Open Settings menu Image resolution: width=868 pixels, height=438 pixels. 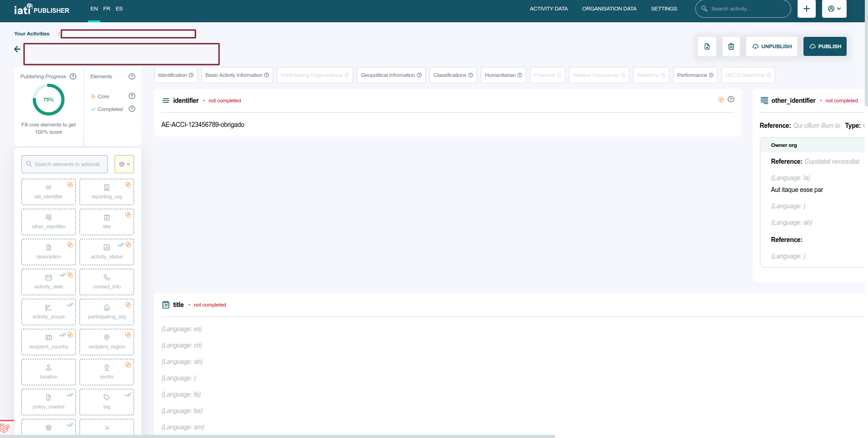(664, 9)
